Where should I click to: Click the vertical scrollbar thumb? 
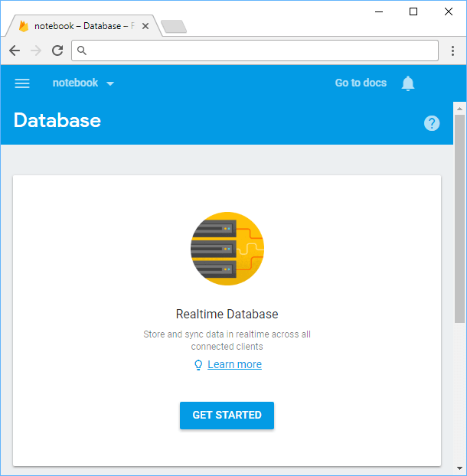pyautogui.click(x=459, y=219)
